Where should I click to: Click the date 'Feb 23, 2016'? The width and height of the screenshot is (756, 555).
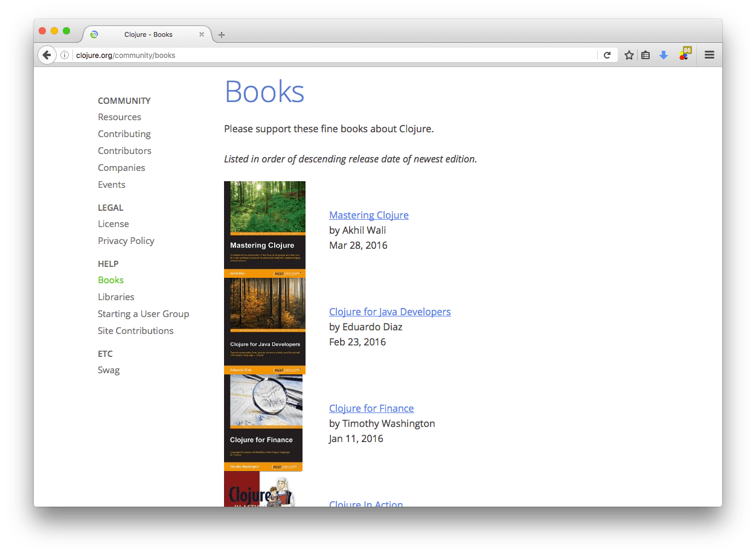357,342
